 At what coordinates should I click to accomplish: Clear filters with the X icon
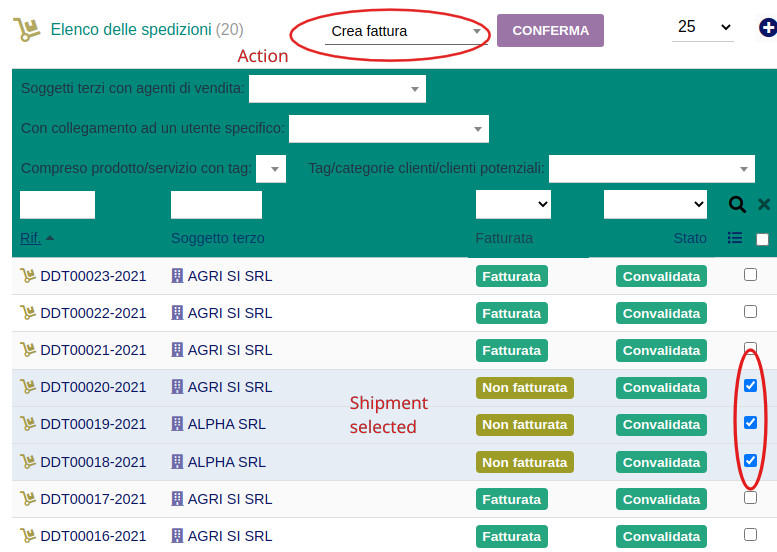pyautogui.click(x=764, y=205)
